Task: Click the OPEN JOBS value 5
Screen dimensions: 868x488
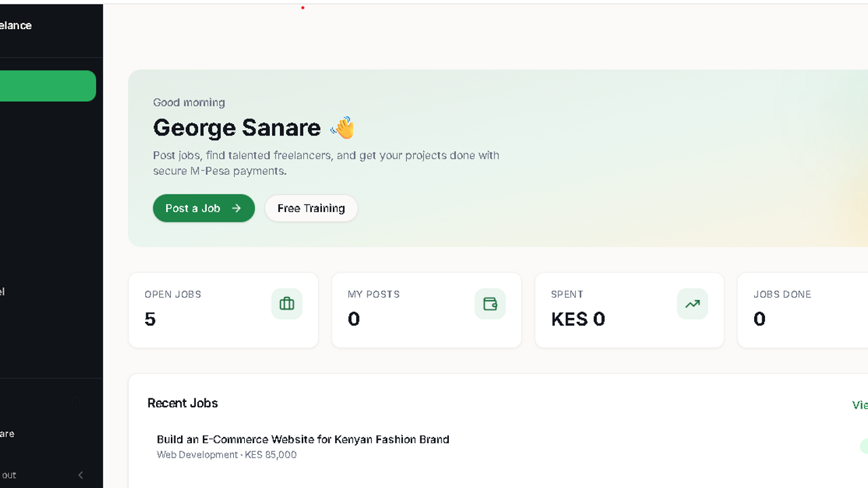Action: click(x=150, y=319)
